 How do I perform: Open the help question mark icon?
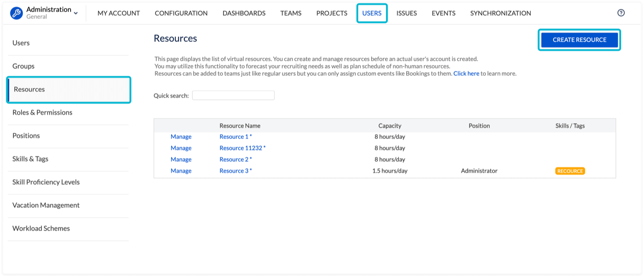pos(621,13)
